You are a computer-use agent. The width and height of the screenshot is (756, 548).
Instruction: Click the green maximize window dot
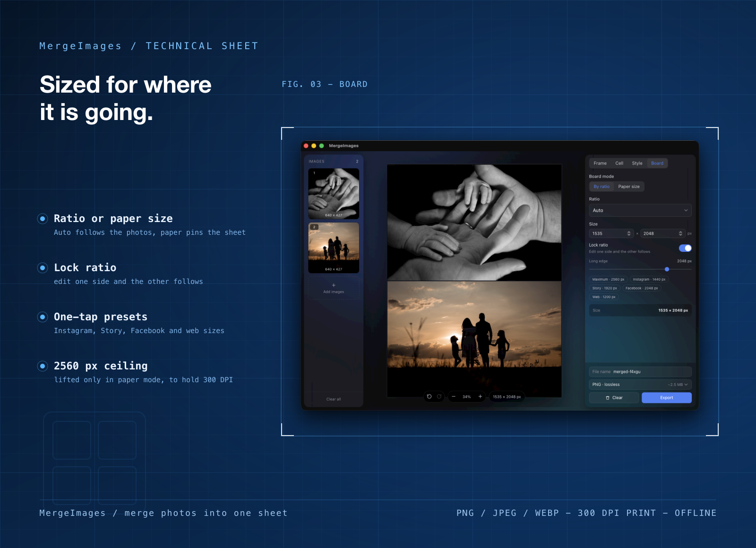[x=321, y=146]
